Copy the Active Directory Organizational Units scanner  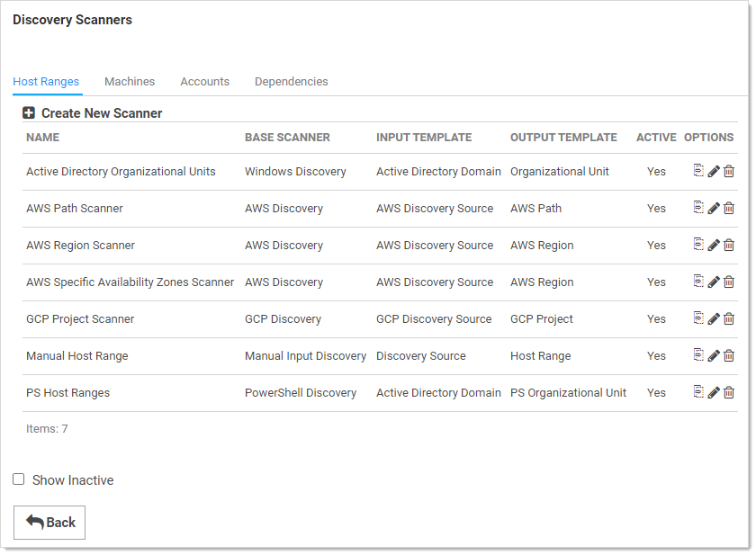[698, 171]
